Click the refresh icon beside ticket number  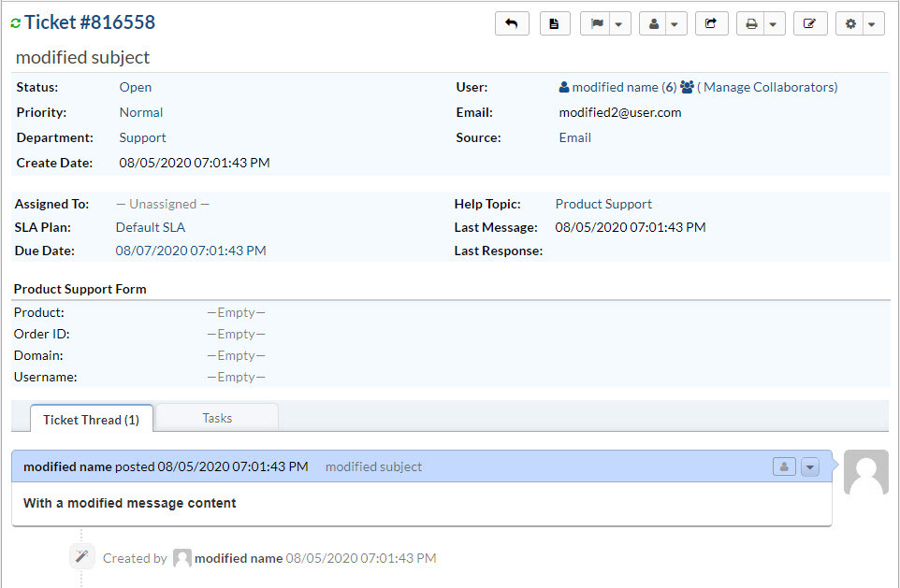(x=15, y=23)
